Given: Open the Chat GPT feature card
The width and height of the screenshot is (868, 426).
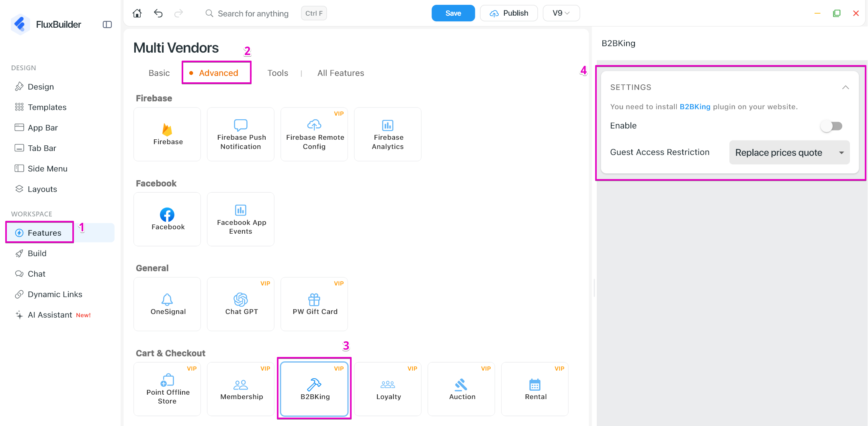Looking at the screenshot, I should pos(241,304).
